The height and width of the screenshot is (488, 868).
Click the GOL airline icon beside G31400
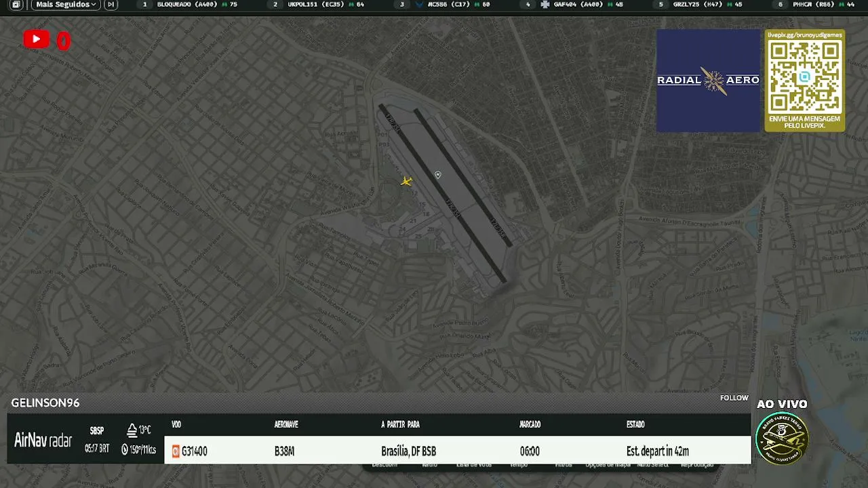pos(176,451)
